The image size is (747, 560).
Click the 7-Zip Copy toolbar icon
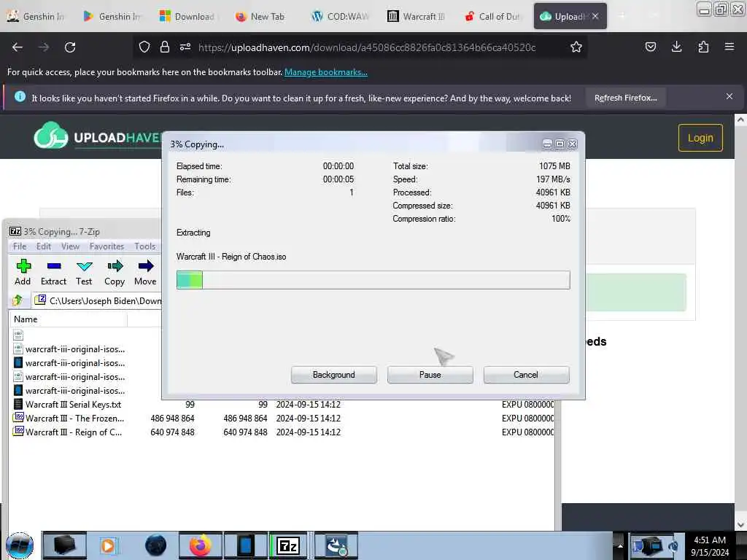(115, 273)
